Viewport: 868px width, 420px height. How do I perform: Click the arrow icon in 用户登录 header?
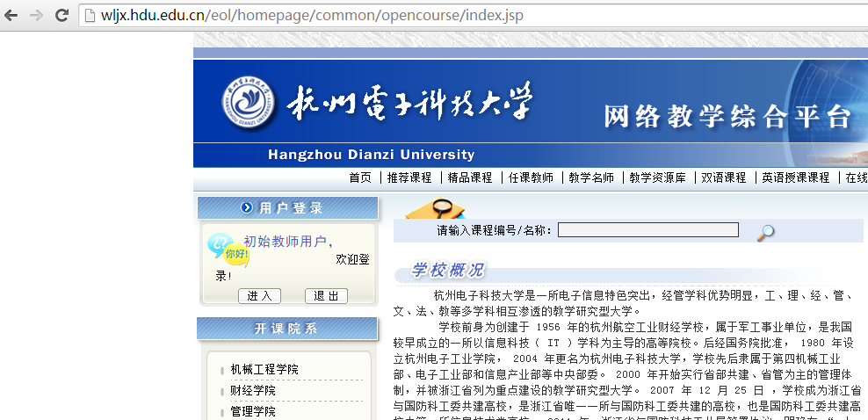tap(247, 208)
